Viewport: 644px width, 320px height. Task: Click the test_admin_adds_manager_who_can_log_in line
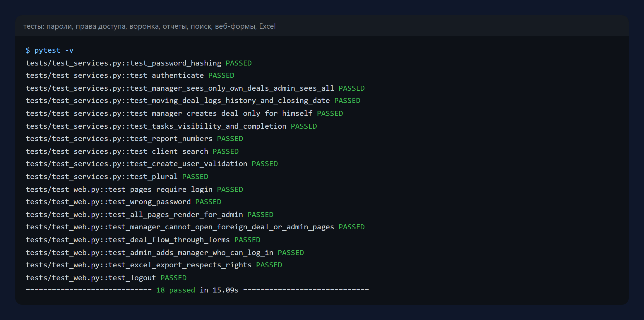(x=165, y=253)
